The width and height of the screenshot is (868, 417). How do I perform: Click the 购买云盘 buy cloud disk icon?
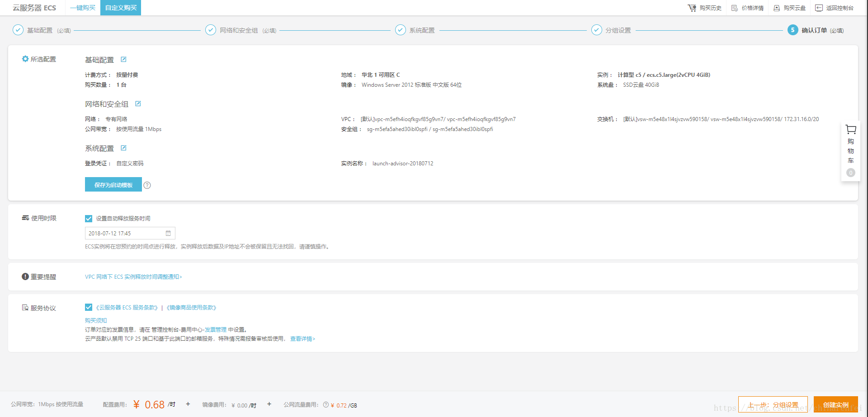point(777,8)
